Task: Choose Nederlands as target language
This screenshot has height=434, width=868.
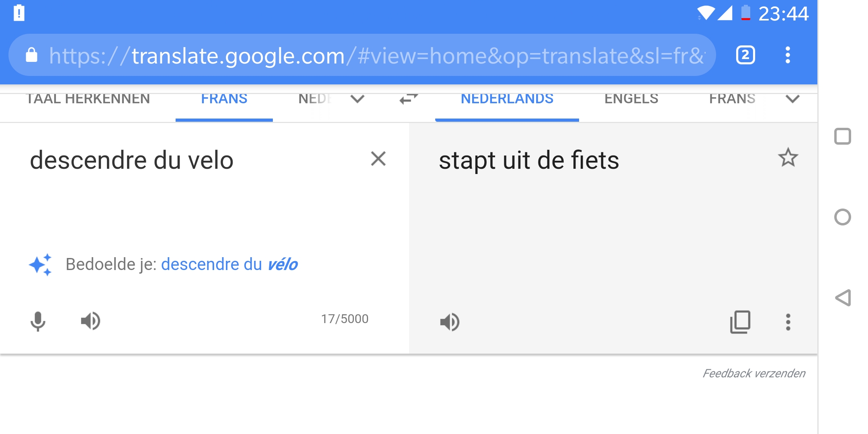Action: (507, 99)
